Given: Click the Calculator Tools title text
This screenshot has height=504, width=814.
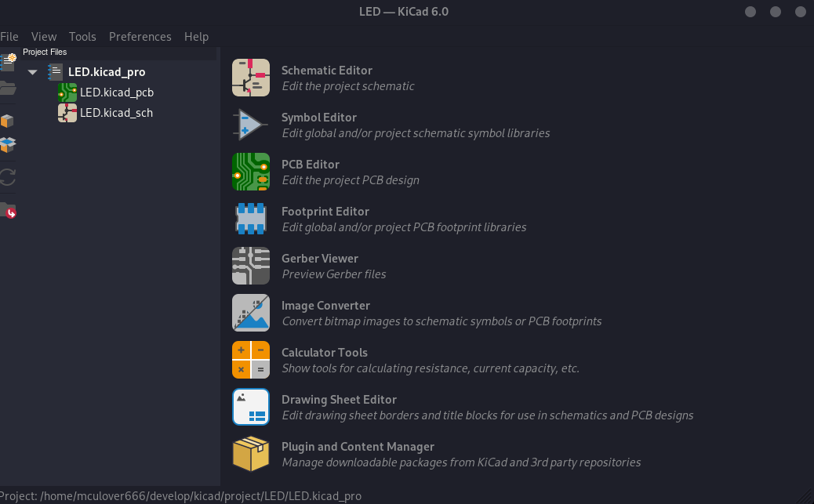Looking at the screenshot, I should coord(325,353).
